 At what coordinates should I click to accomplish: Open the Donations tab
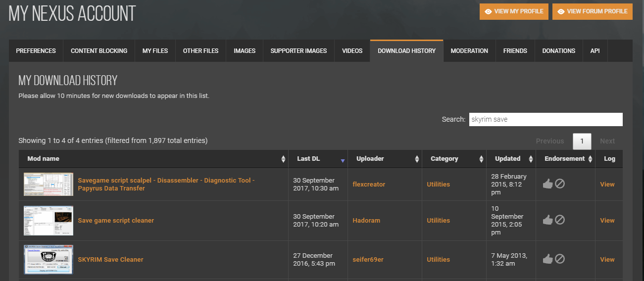pyautogui.click(x=559, y=51)
